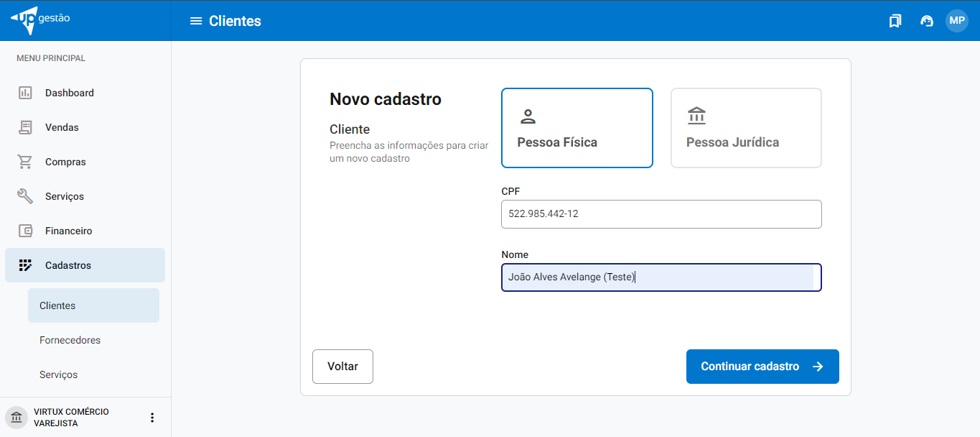Open the MP user avatar

pyautogui.click(x=956, y=21)
